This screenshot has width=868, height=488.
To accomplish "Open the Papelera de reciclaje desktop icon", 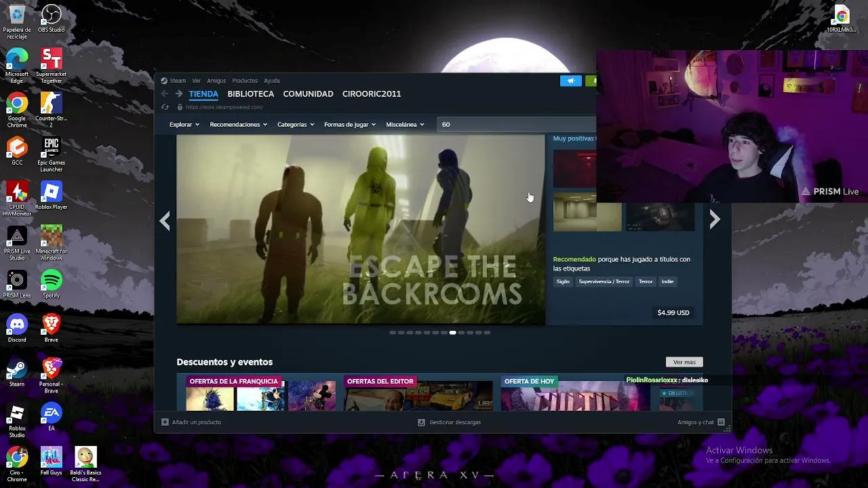I will [17, 22].
